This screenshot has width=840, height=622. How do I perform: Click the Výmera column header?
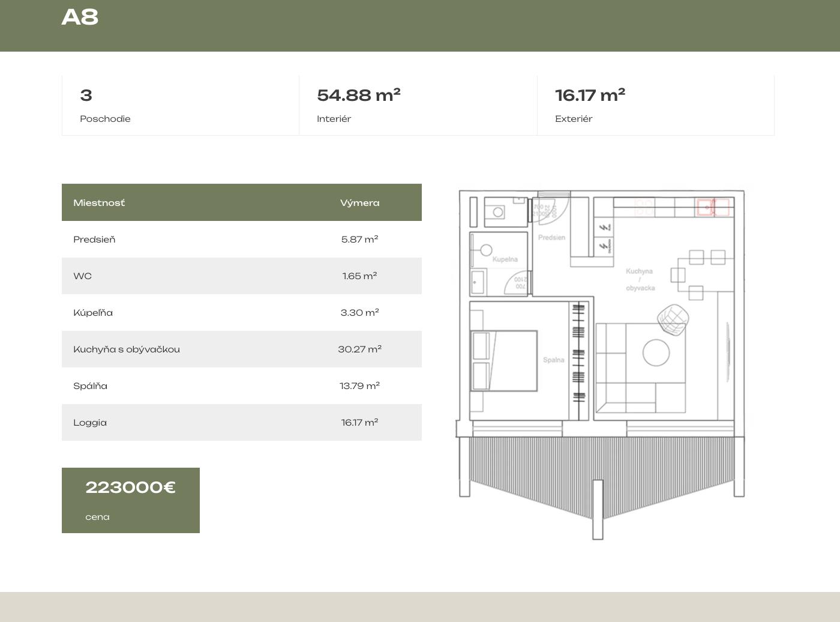[x=359, y=203]
